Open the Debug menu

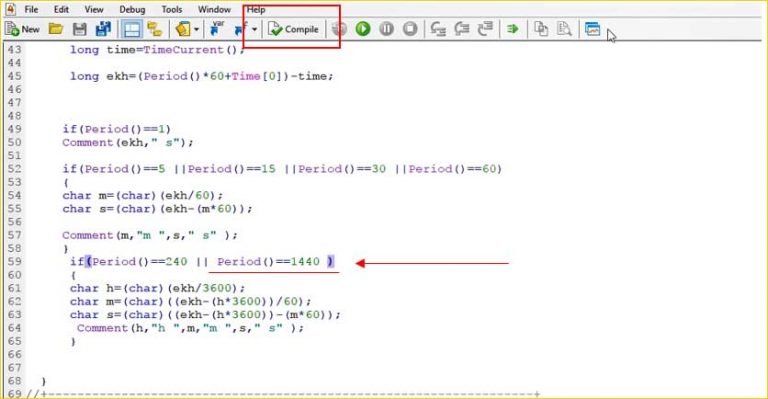(132, 9)
